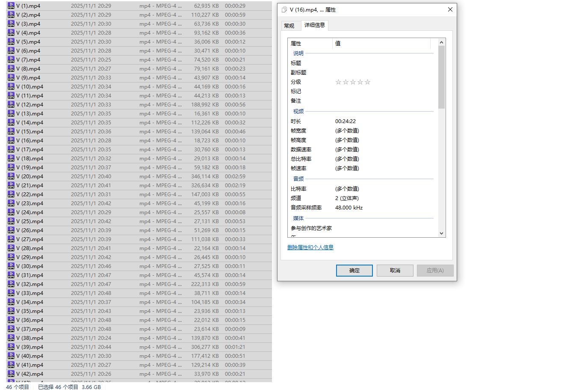The width and height of the screenshot is (570, 392).
Task: Open the 详细信息 tab
Action: (x=315, y=25)
